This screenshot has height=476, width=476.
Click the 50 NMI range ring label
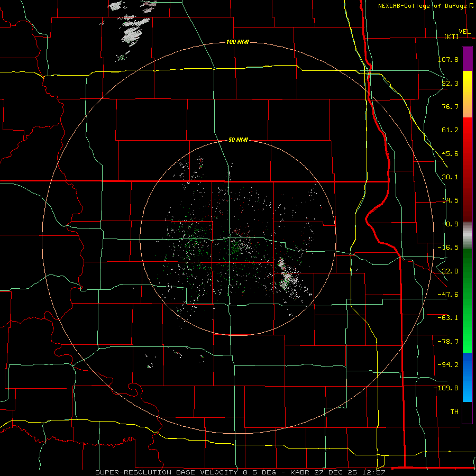pyautogui.click(x=238, y=140)
